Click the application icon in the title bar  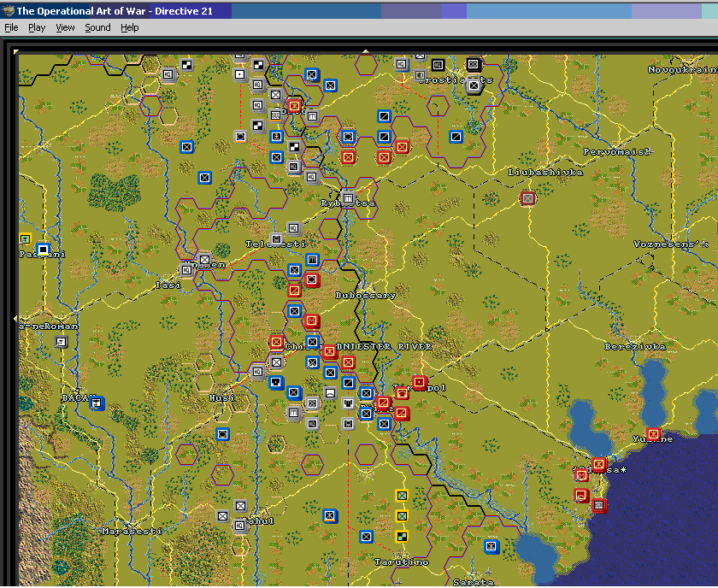pyautogui.click(x=8, y=10)
